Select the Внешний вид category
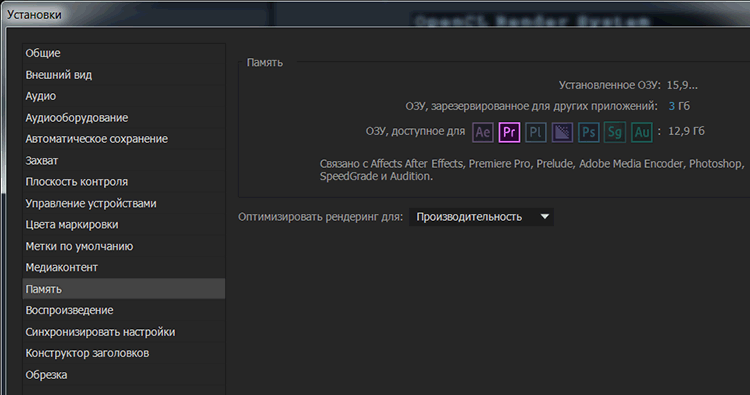This screenshot has height=395, width=750. click(x=124, y=75)
